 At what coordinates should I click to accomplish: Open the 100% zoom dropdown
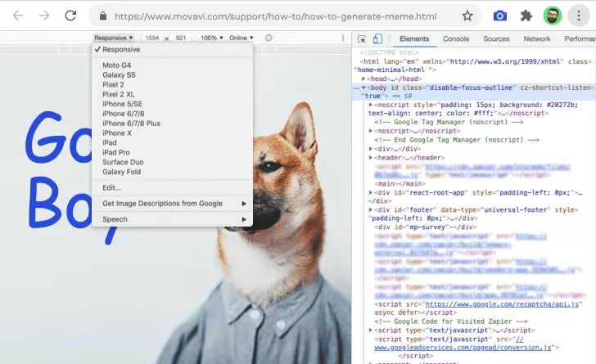(x=212, y=38)
